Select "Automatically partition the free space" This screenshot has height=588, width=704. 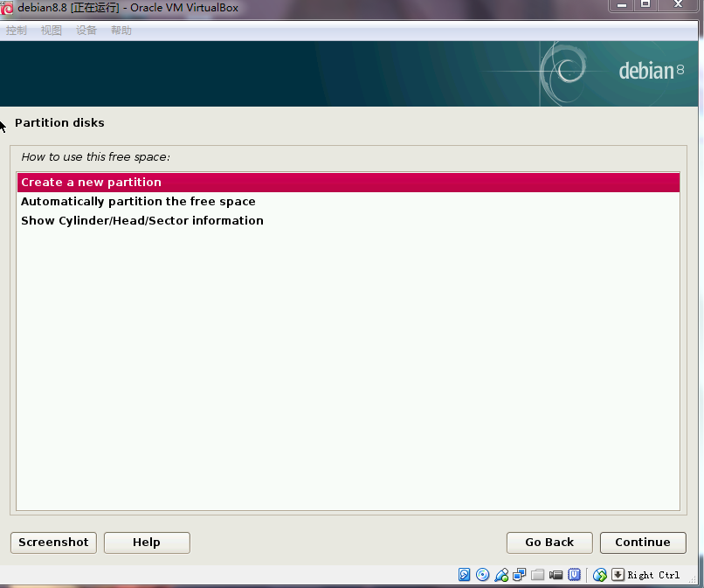click(x=138, y=202)
